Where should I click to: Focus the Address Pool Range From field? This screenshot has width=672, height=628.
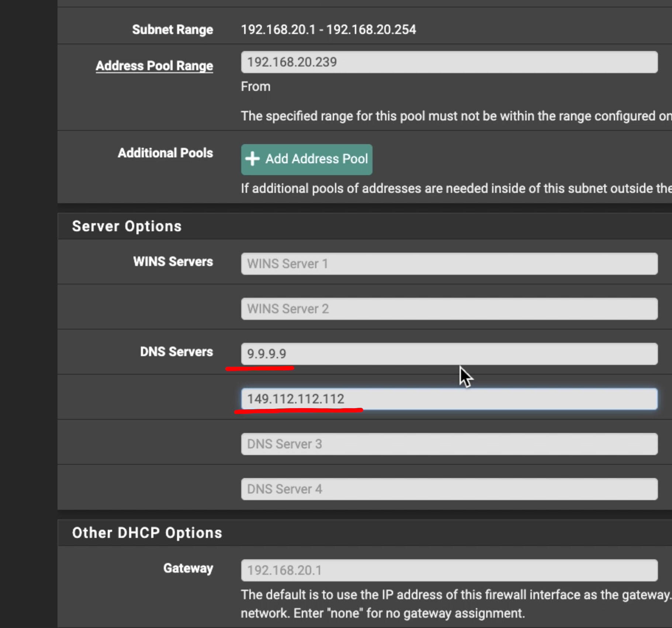pyautogui.click(x=449, y=62)
